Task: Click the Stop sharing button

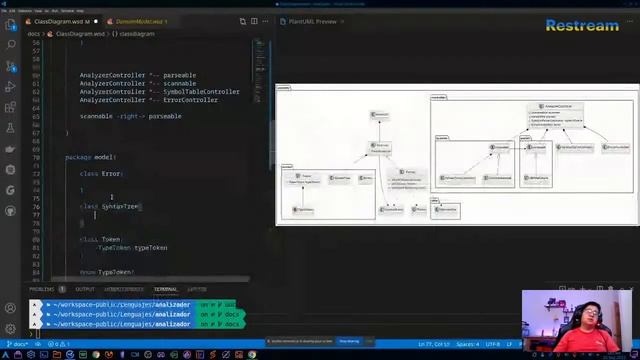Action: 349,341
